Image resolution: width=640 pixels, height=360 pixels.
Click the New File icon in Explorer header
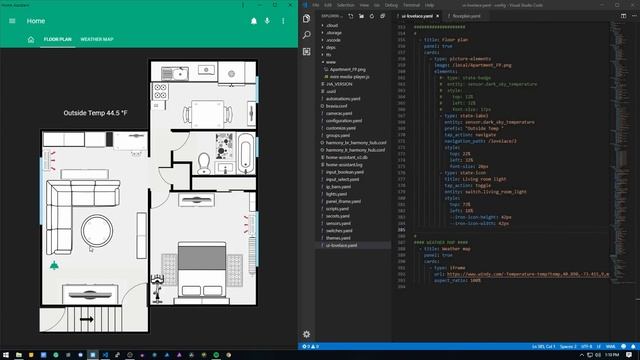click(x=351, y=16)
